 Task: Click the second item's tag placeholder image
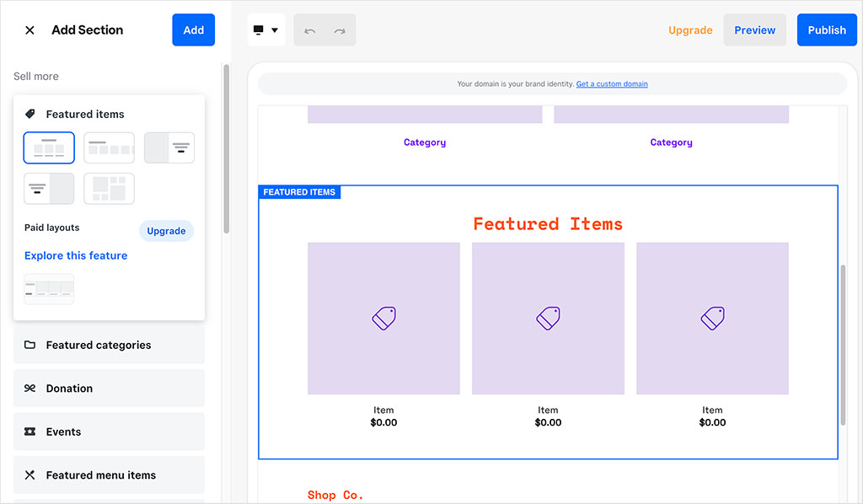click(x=548, y=319)
